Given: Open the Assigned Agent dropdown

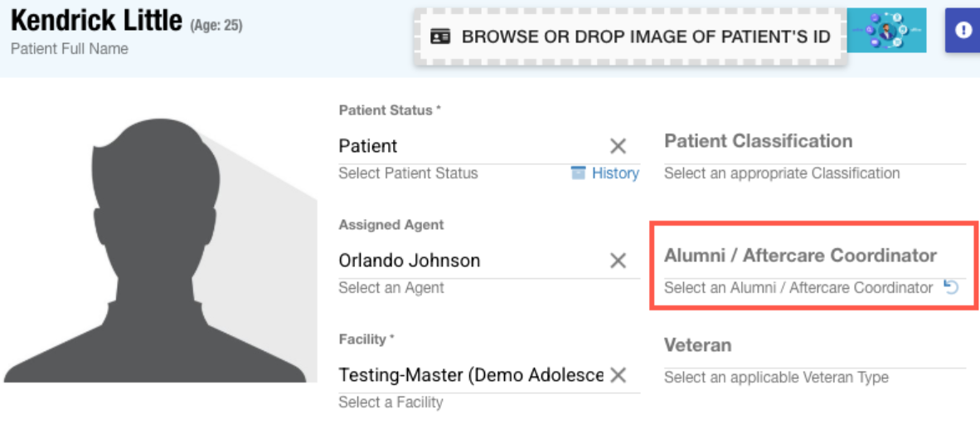Looking at the screenshot, I should pyautogui.click(x=468, y=261).
